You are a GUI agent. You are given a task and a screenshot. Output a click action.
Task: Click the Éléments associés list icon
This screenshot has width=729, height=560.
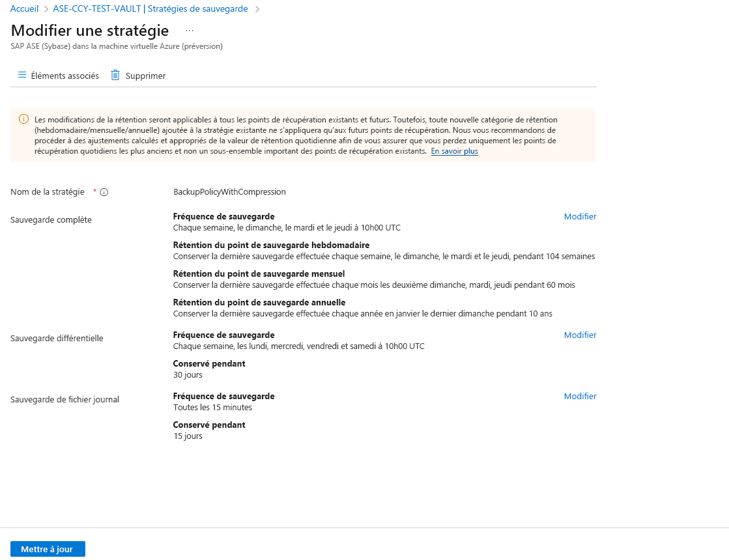[21, 75]
